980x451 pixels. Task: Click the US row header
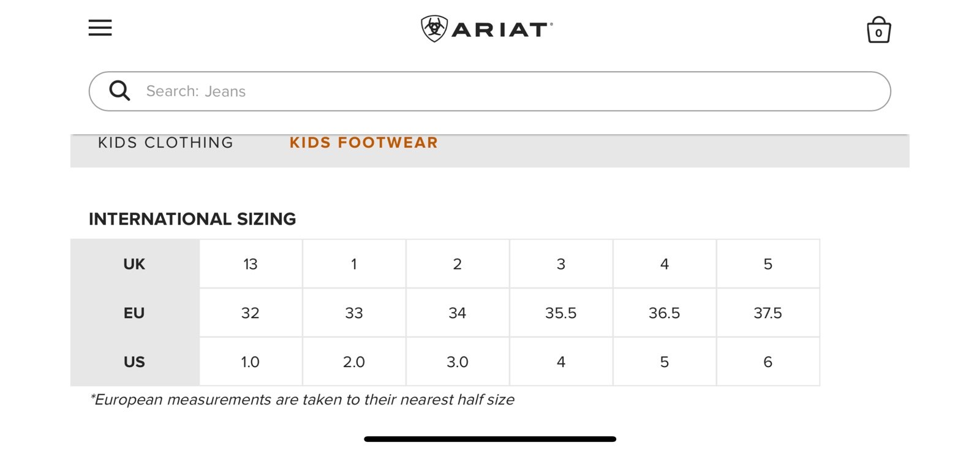[x=135, y=362]
